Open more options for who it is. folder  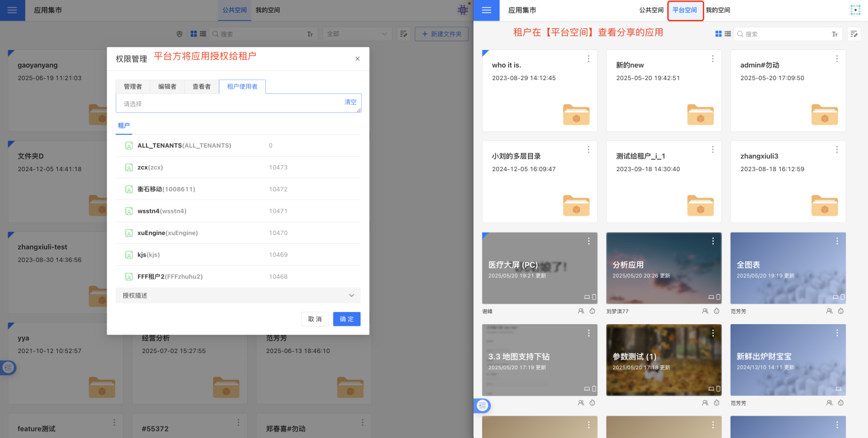(588, 58)
